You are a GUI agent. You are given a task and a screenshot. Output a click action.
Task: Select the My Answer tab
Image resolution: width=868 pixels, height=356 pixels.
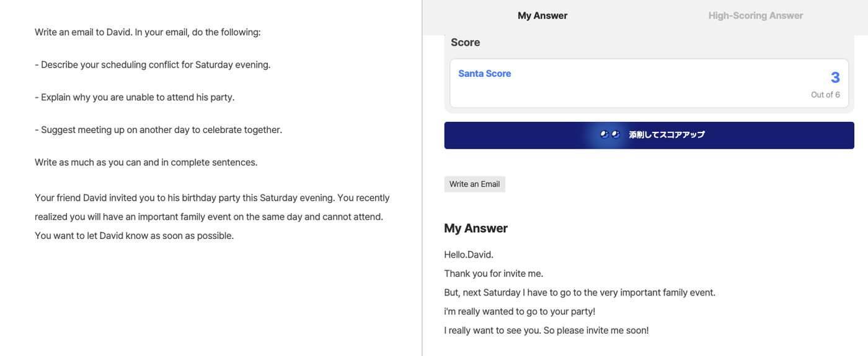click(542, 15)
